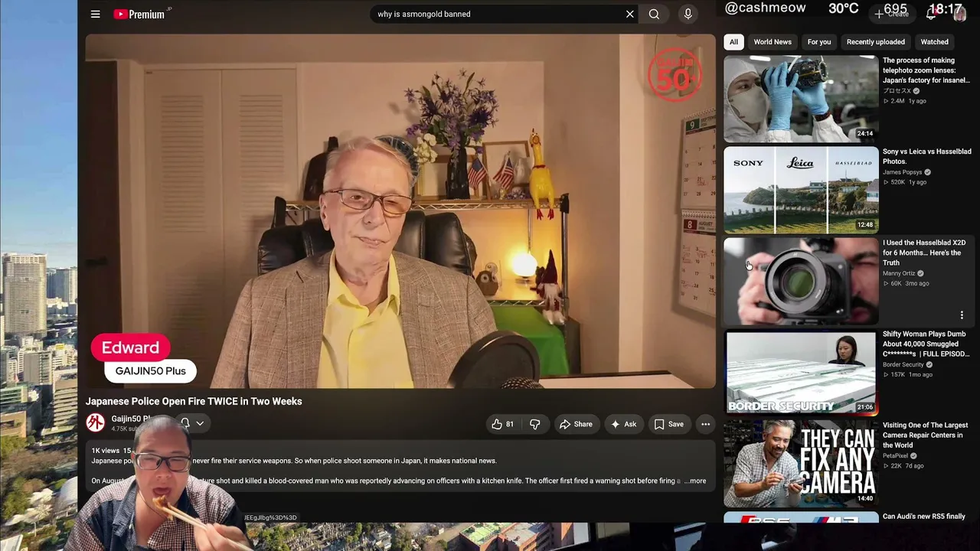
Task: Open 'Can Audi's new RS5 finally' title
Action: tap(924, 517)
